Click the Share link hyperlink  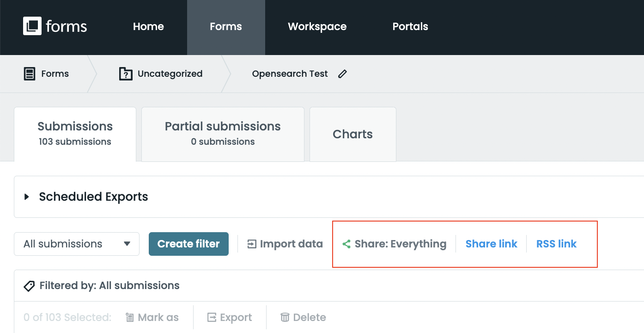pyautogui.click(x=491, y=244)
